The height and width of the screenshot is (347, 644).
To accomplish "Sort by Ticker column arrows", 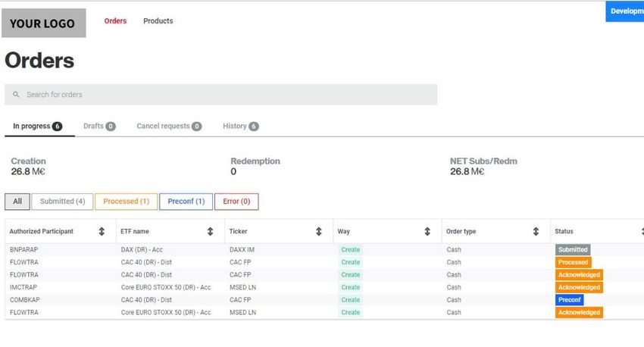I will tap(319, 232).
